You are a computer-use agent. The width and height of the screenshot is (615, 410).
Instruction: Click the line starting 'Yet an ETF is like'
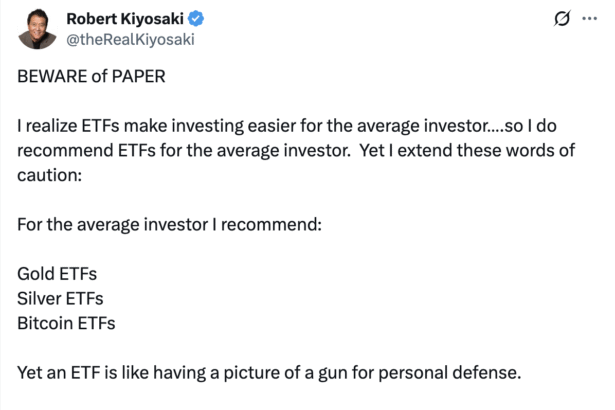click(x=269, y=373)
